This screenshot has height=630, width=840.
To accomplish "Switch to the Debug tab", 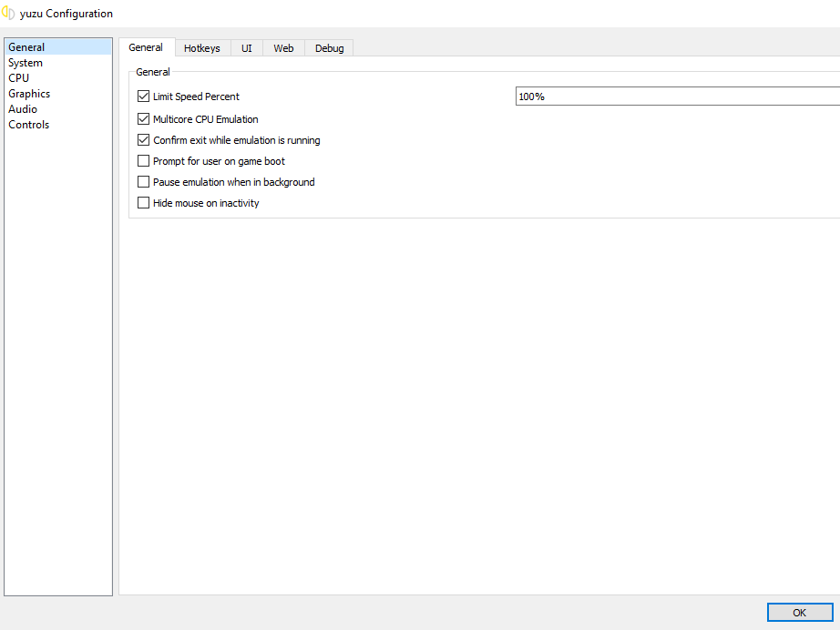I will [330, 48].
